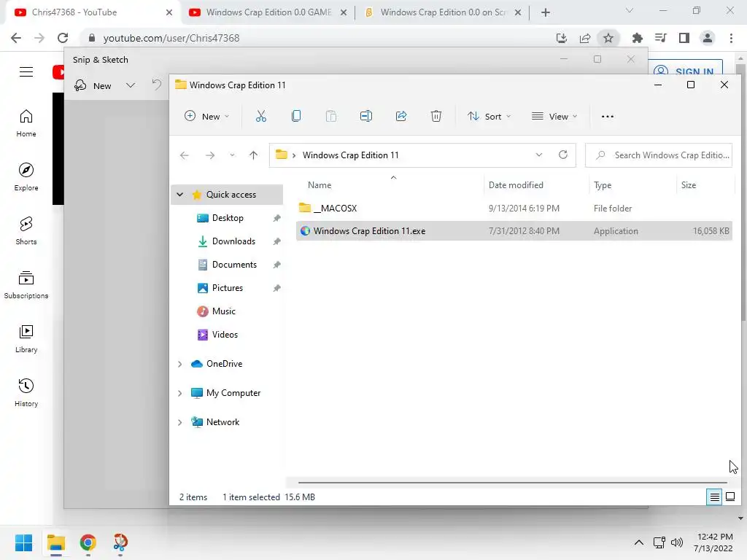
Task: Select Documents in Quick access
Action: point(234,264)
